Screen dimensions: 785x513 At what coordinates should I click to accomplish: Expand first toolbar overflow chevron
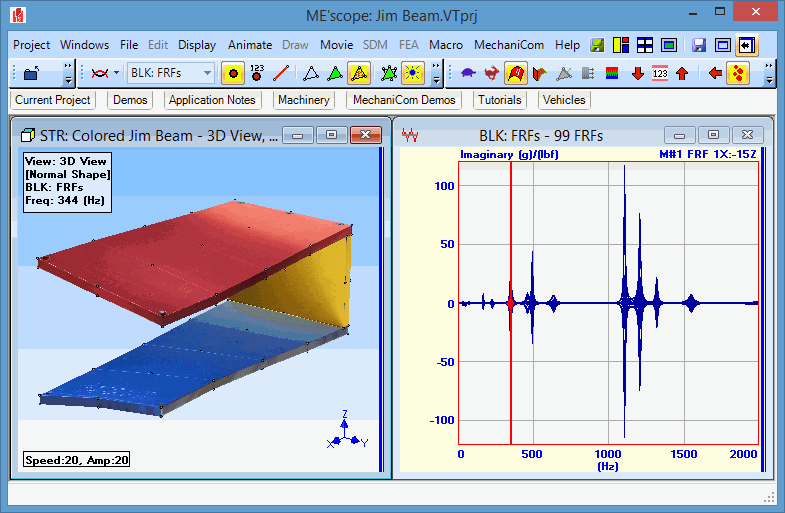(68, 73)
